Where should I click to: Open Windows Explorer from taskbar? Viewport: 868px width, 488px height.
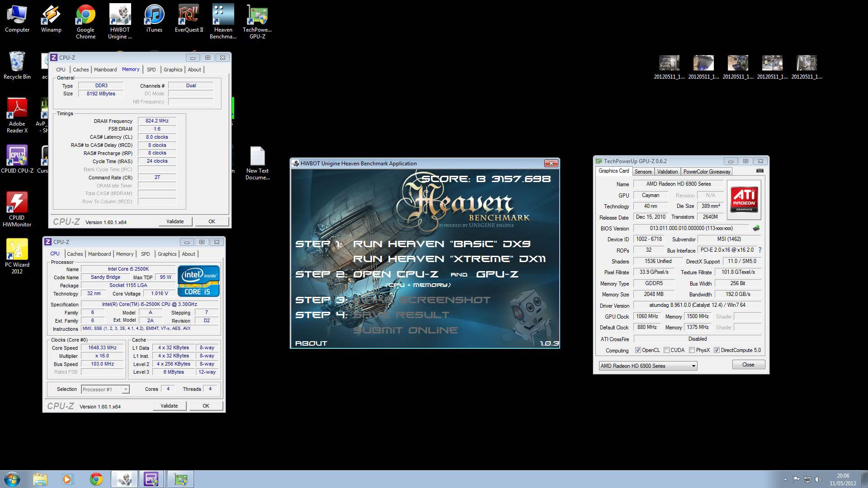[40, 479]
